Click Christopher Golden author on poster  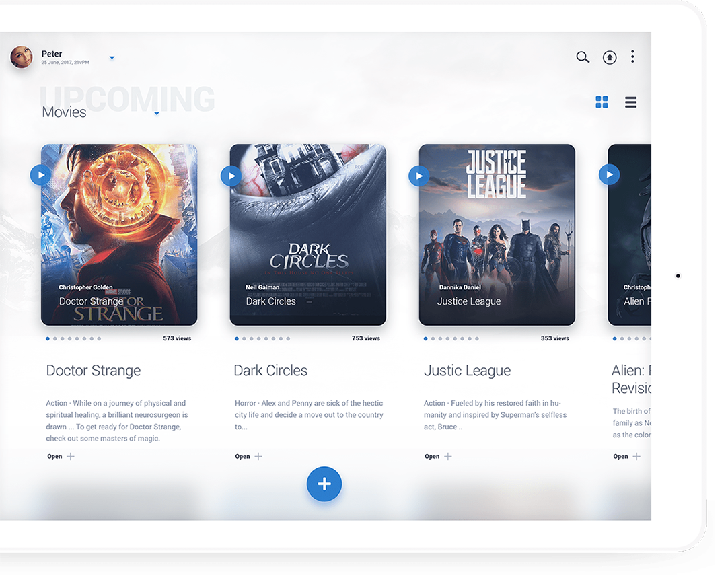click(x=85, y=287)
